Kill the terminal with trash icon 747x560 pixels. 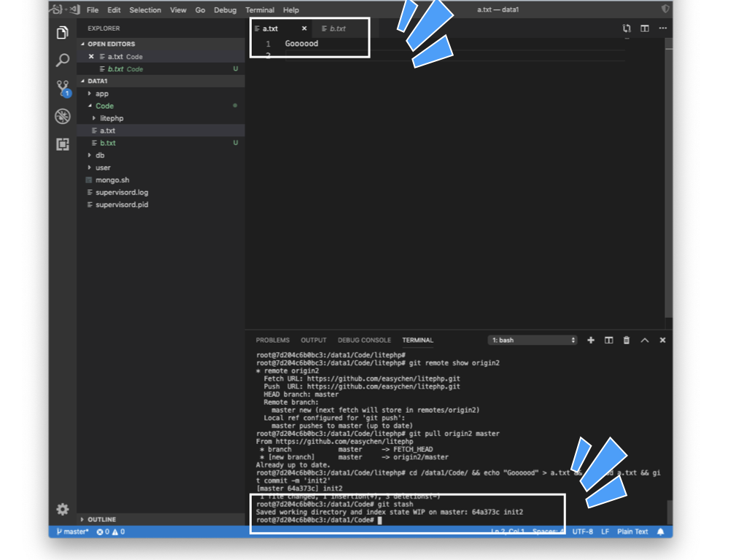click(x=627, y=341)
